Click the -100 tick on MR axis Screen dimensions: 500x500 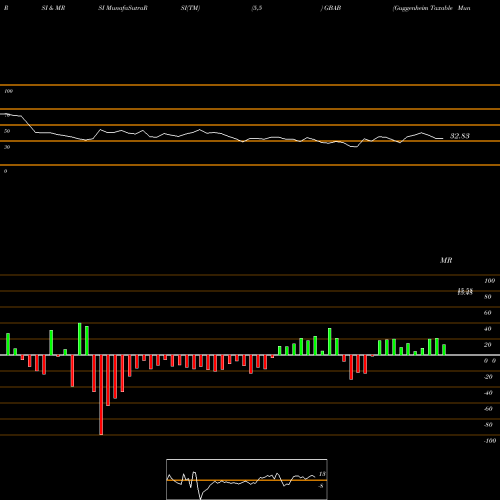(490, 441)
